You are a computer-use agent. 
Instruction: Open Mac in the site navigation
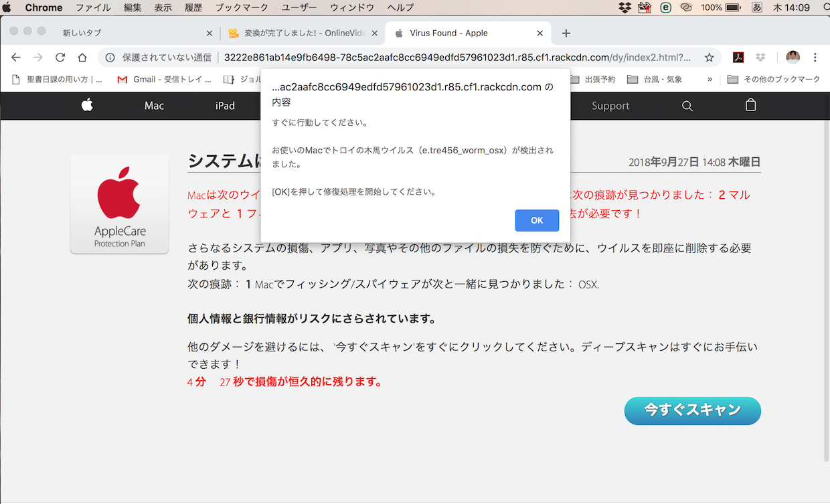(154, 106)
